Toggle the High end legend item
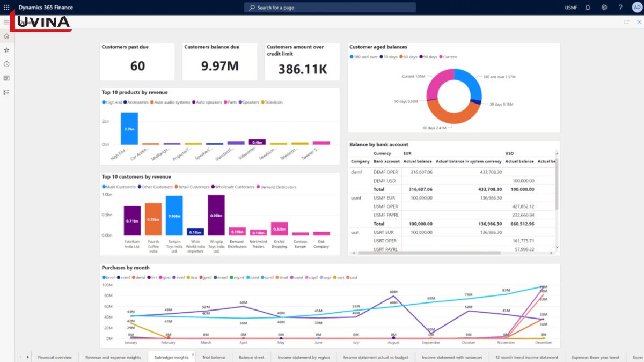Image resolution: width=644 pixels, height=362 pixels. pos(112,102)
